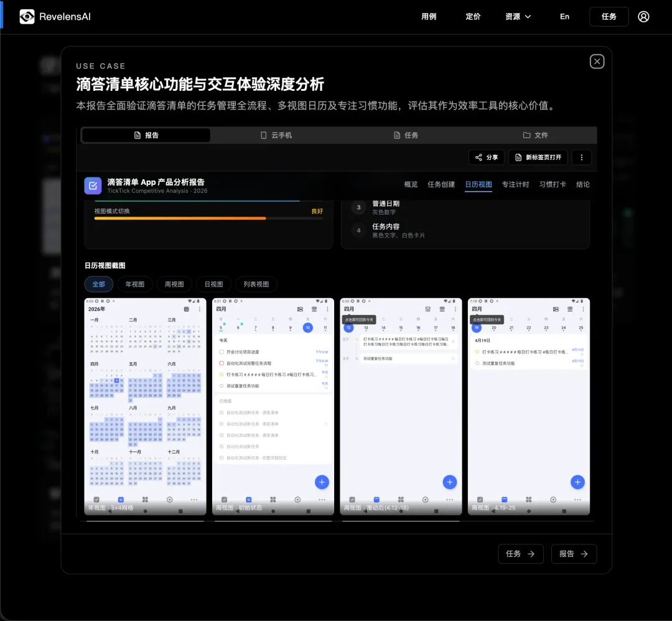
Task: Check 开会讨论项目进度 task checkbox in screenshot
Action: [222, 352]
